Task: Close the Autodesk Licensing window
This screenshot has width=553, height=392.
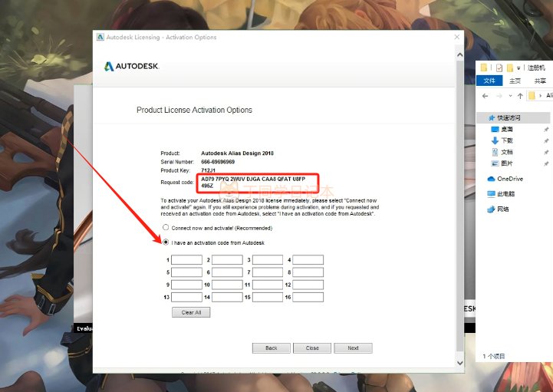Action: point(457,37)
